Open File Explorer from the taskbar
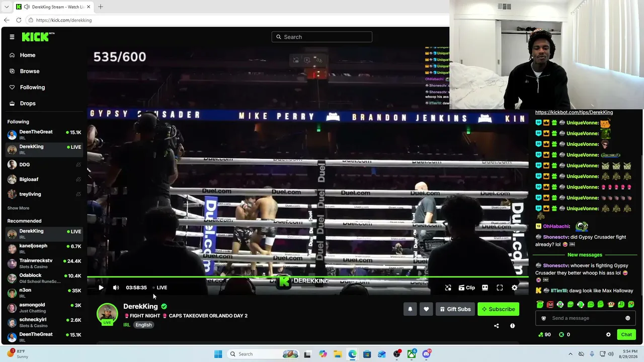The height and width of the screenshot is (362, 644). pos(338,354)
